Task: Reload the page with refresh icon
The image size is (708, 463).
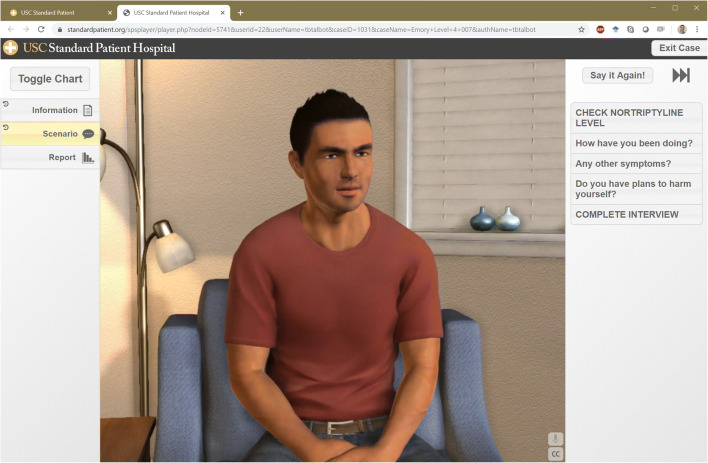Action: pos(41,30)
